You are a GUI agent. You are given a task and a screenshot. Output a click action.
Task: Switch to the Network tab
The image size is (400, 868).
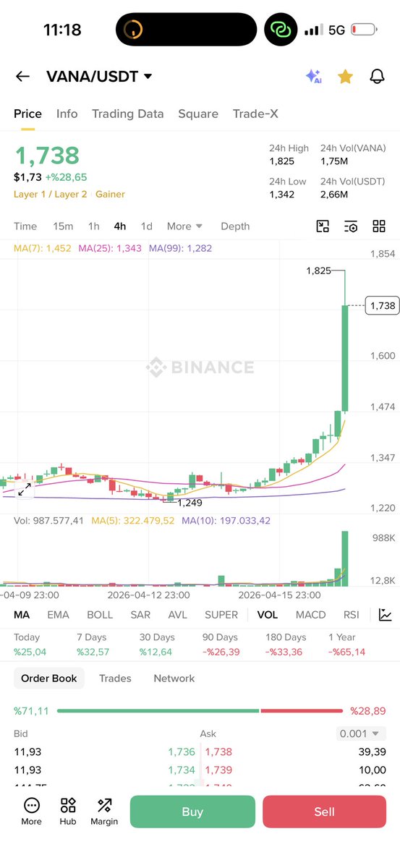(x=174, y=678)
